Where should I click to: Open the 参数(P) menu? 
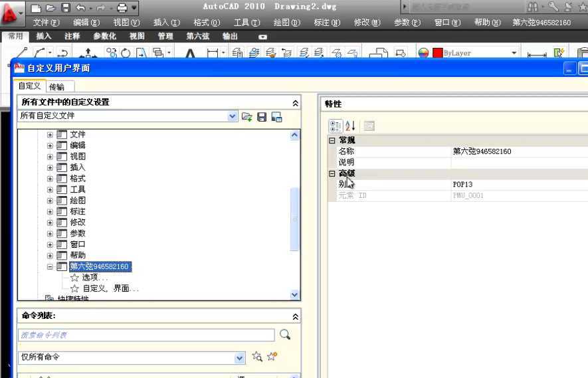click(407, 23)
